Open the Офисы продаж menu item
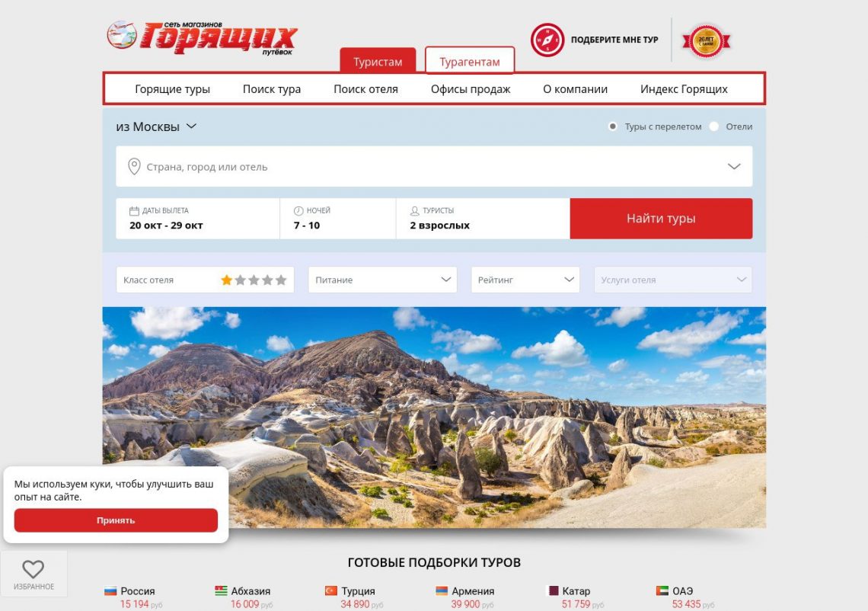Image resolution: width=868 pixels, height=611 pixels. pos(471,89)
